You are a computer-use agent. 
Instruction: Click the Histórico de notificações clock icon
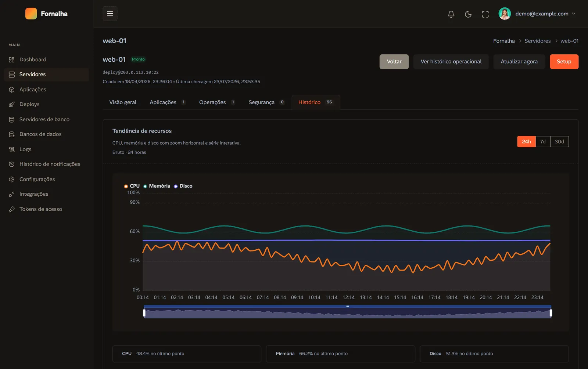click(12, 164)
